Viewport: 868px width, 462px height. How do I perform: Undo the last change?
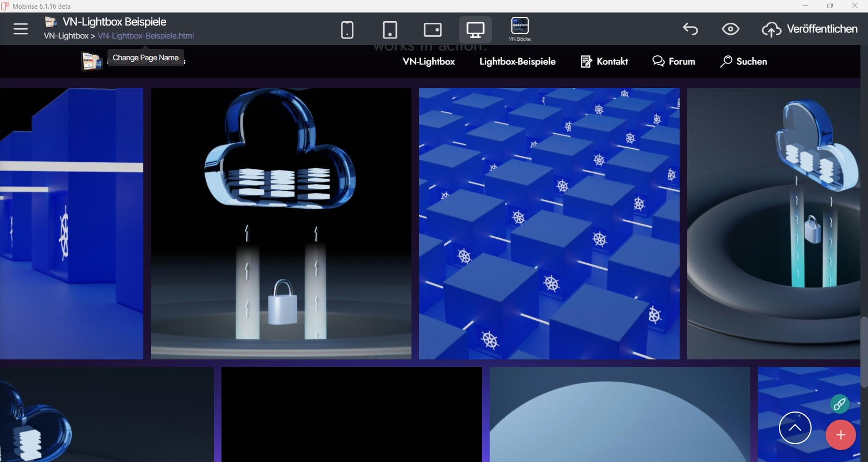pyautogui.click(x=690, y=29)
